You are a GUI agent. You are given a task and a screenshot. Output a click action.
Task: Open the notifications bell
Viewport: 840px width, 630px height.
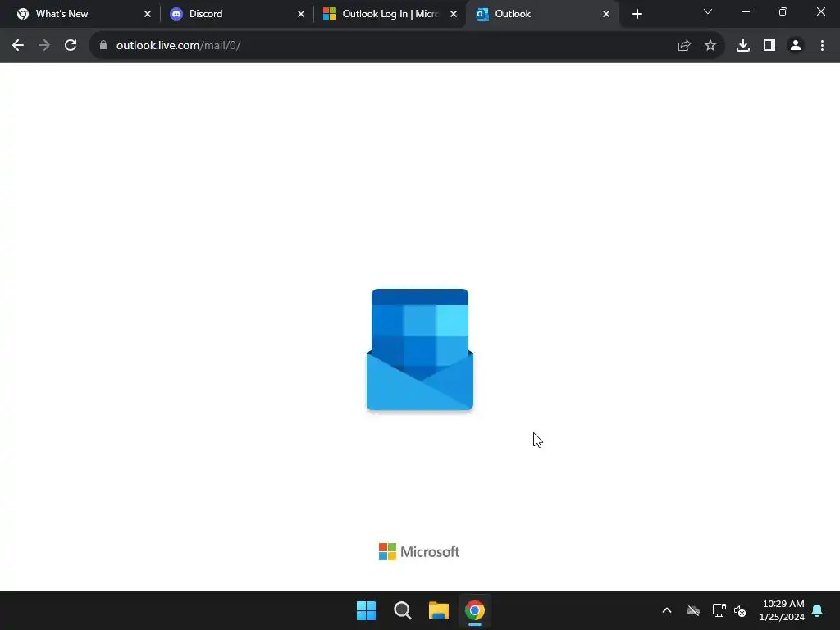click(818, 610)
